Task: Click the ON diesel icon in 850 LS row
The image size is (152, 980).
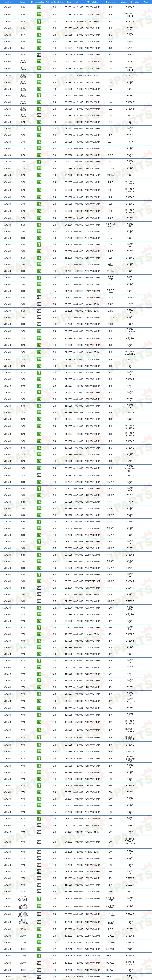Action: click(39, 55)
